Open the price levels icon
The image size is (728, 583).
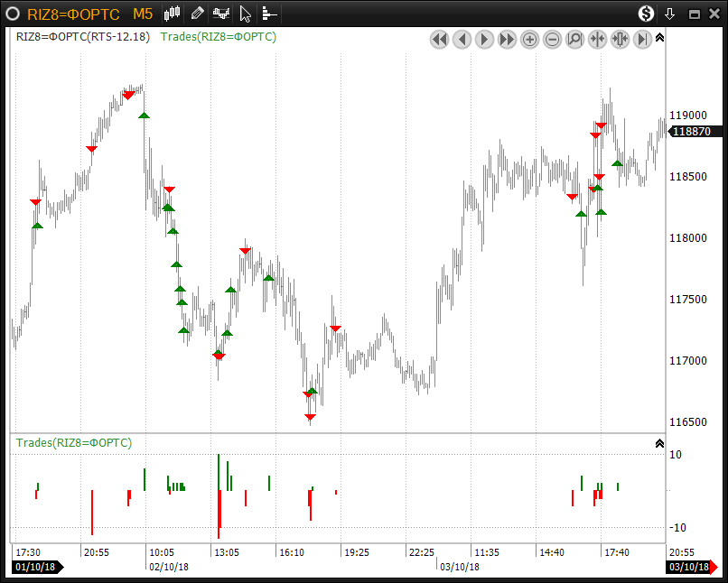(268, 14)
